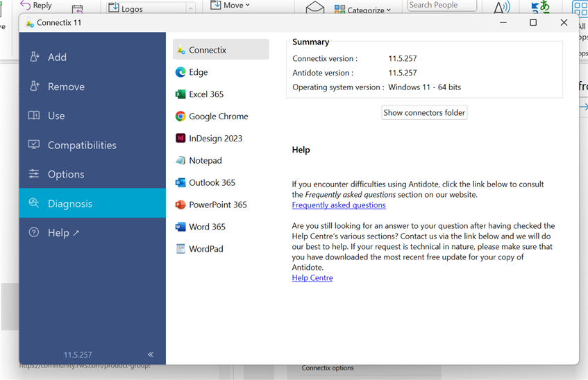Image resolution: width=588 pixels, height=380 pixels.
Task: Open the Move dropdown in Outlook ribbon
Action: (x=230, y=6)
